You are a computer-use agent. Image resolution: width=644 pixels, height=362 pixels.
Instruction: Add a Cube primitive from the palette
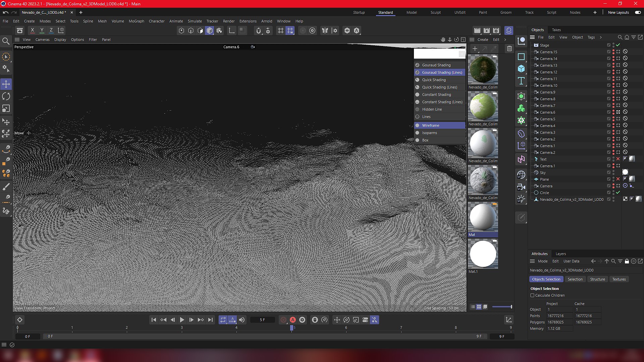click(x=521, y=69)
